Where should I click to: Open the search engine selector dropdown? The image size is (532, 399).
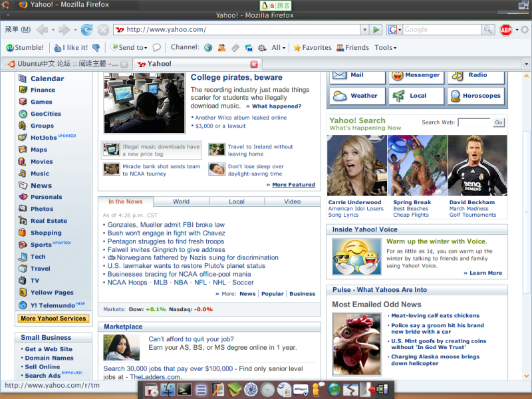coord(394,29)
